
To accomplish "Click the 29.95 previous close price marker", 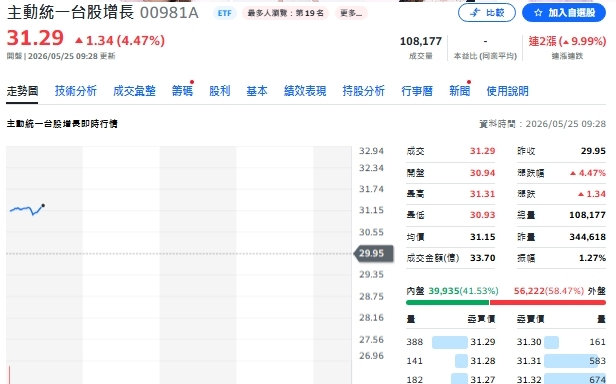I will coord(374,253).
